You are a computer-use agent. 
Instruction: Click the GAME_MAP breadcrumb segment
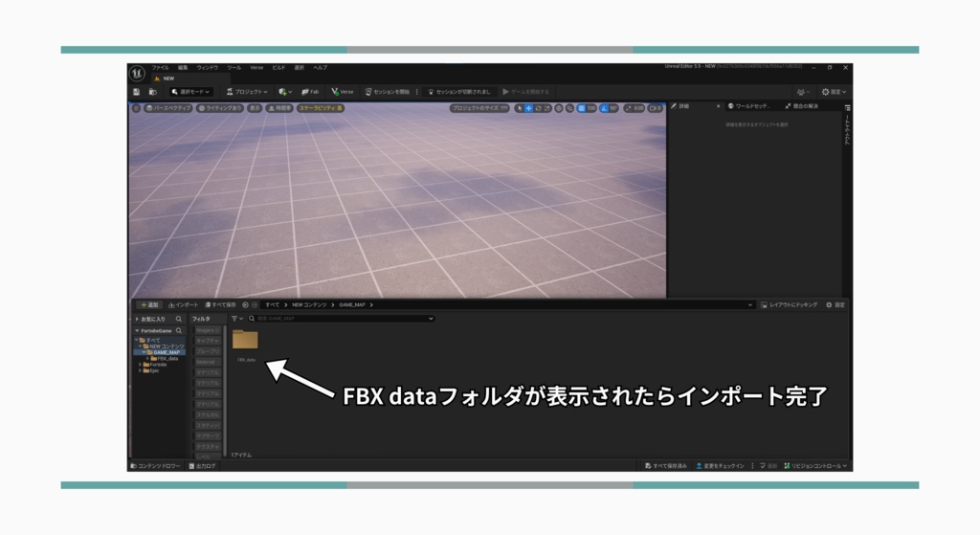click(x=352, y=305)
